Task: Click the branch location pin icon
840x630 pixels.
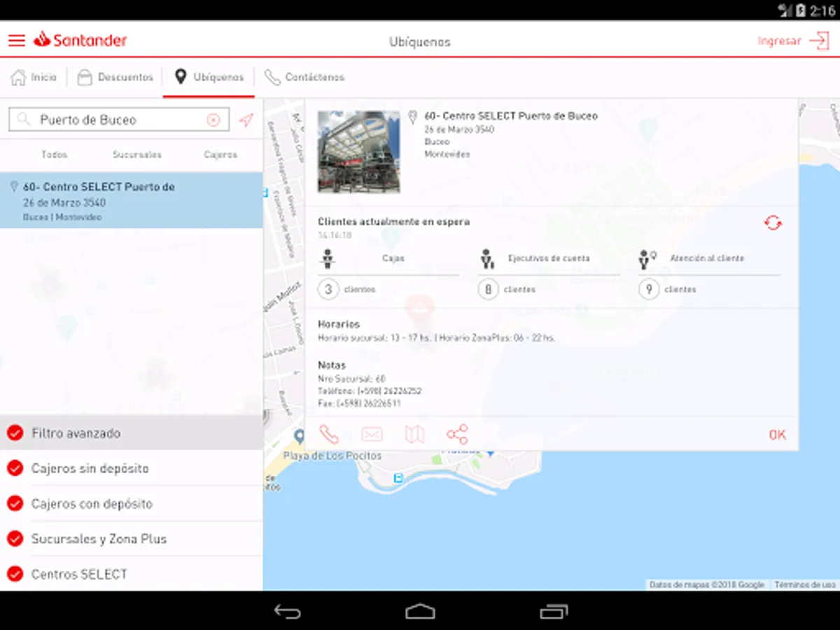Action: click(413, 117)
